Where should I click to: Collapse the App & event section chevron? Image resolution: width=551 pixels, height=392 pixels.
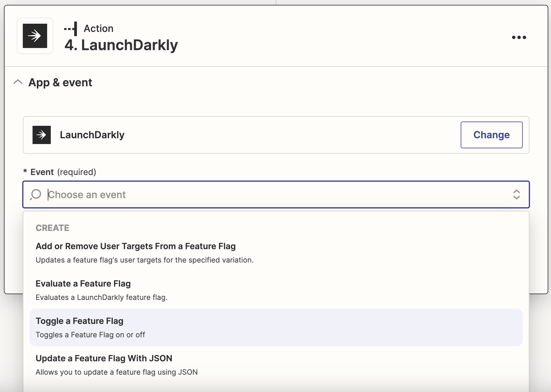18,82
